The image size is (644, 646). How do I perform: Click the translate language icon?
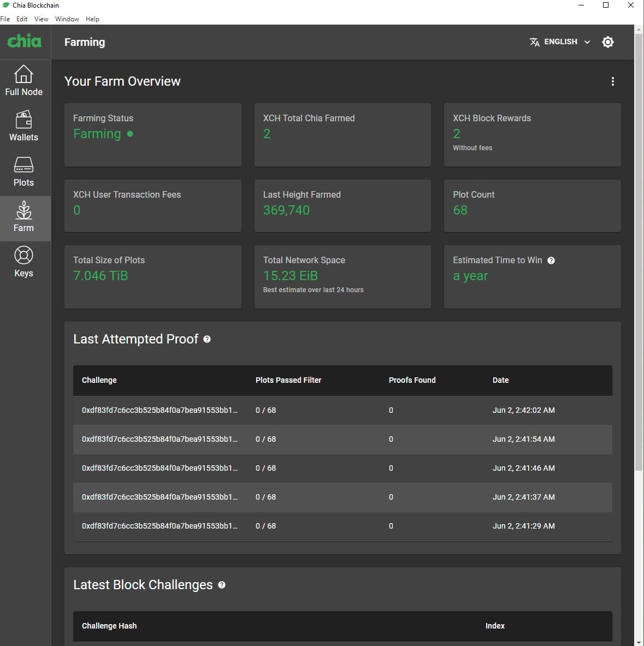534,42
